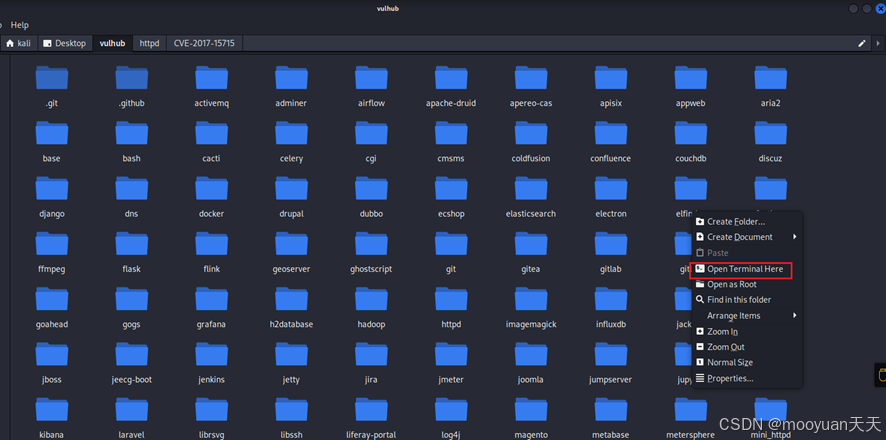Viewport: 886px width, 440px height.
Task: Click the jeecg-boot folder label
Action: pyautogui.click(x=132, y=380)
